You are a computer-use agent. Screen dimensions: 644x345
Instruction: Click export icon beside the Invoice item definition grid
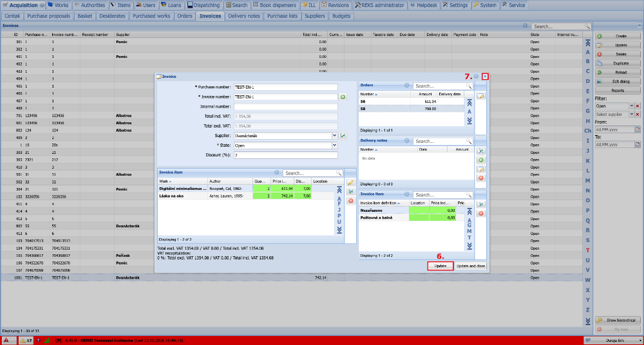[x=481, y=205]
